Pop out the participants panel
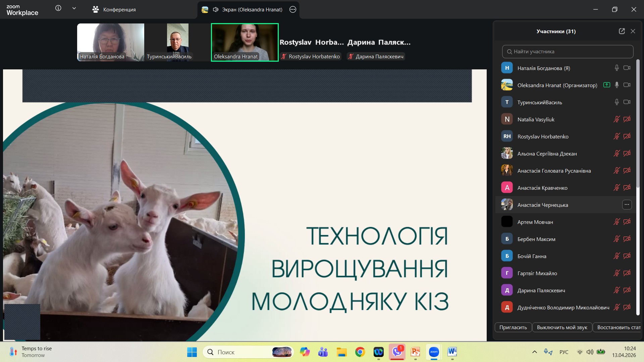The width and height of the screenshot is (644, 362). (622, 31)
